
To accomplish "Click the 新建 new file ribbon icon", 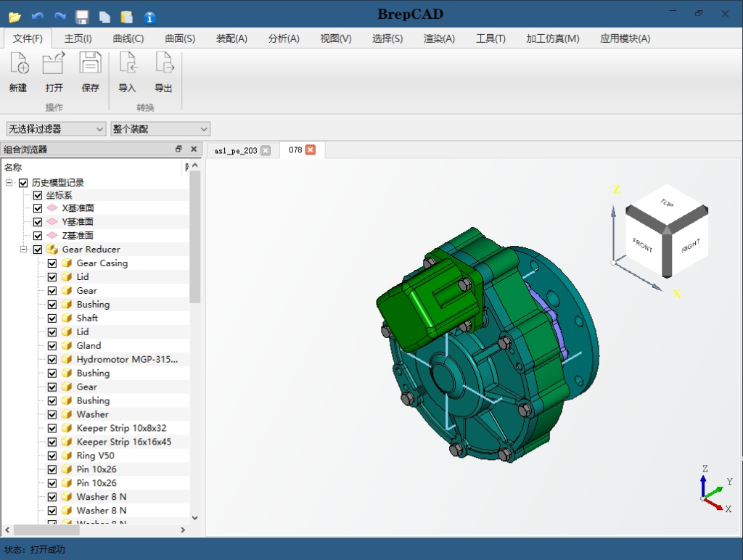I will tap(18, 63).
